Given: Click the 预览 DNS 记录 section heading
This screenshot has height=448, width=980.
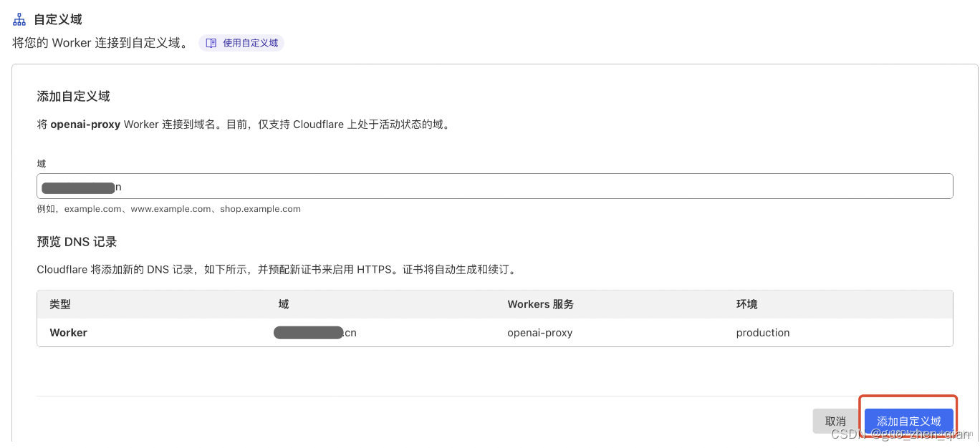Looking at the screenshot, I should coord(77,241).
